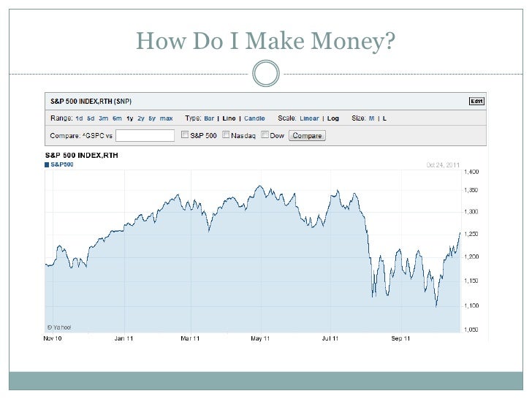The width and height of the screenshot is (532, 399).
Task: Click the 1,200 price axis value
Action: click(x=471, y=256)
